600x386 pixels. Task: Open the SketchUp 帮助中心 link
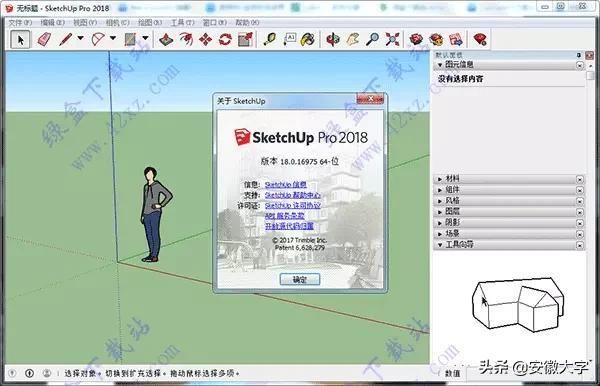click(x=293, y=195)
